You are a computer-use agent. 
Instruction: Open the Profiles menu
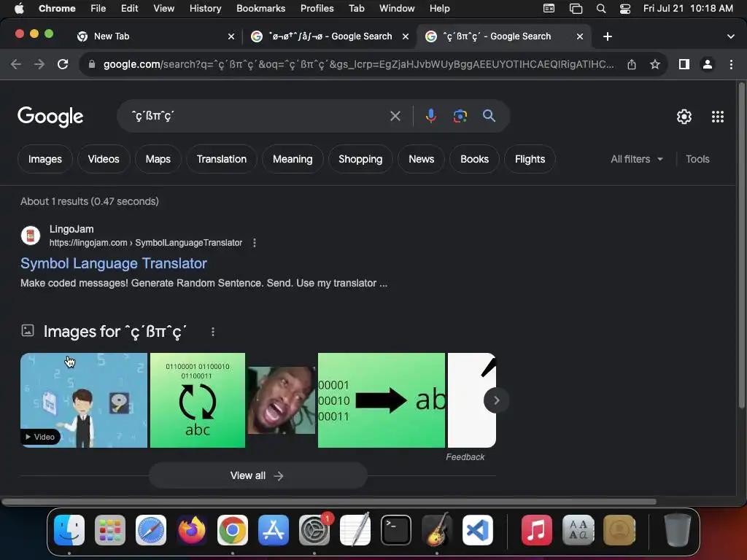point(317,9)
